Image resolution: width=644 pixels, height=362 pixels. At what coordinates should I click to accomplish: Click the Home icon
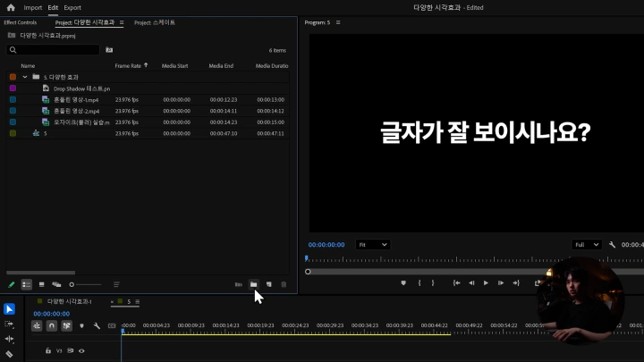pyautogui.click(x=11, y=7)
